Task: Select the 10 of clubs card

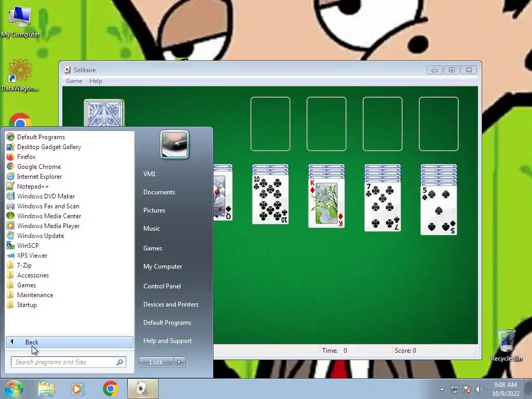Action: [x=270, y=199]
